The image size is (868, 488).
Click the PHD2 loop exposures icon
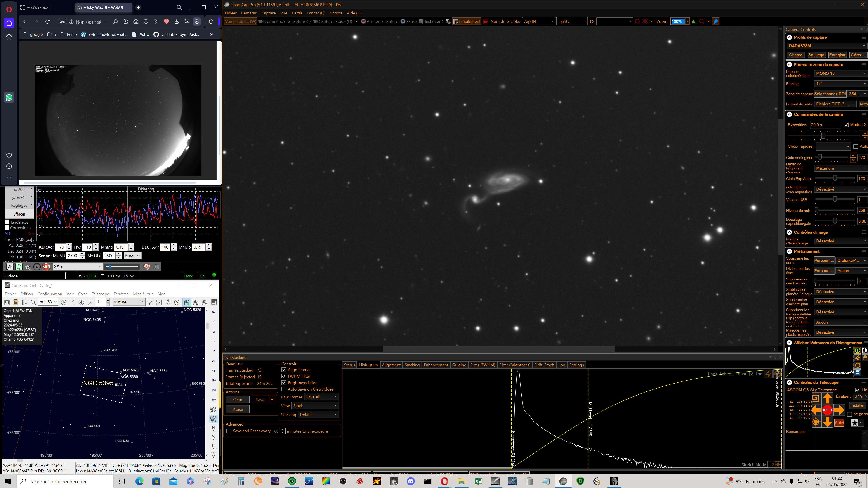tap(19, 267)
